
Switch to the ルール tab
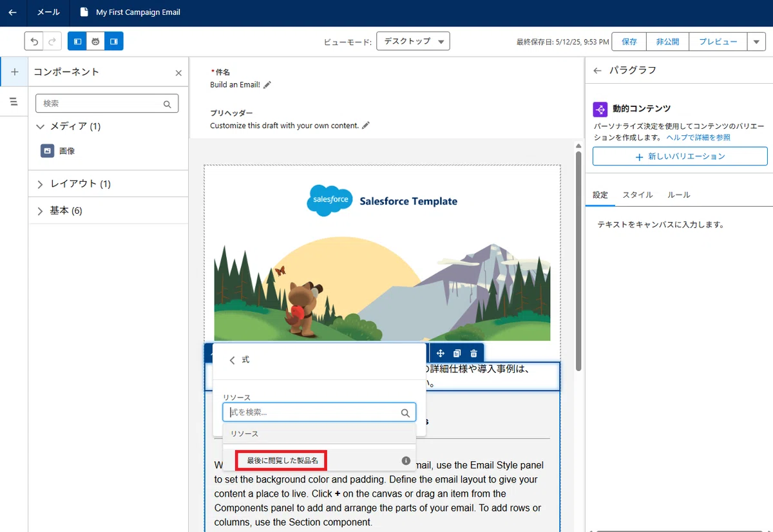679,195
